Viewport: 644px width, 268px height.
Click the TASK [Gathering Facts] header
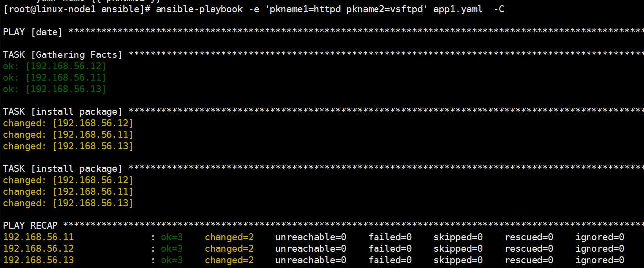(62, 55)
